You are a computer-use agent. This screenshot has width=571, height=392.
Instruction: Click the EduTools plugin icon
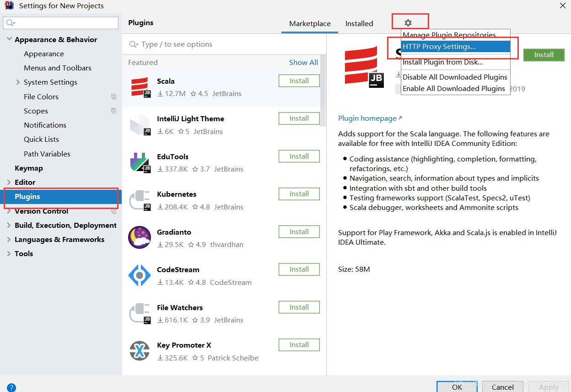click(x=140, y=162)
